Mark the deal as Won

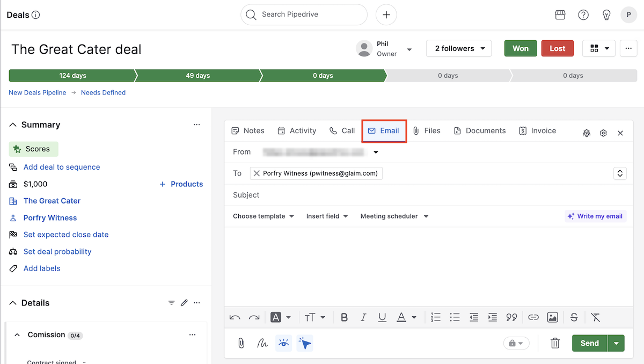(x=521, y=48)
